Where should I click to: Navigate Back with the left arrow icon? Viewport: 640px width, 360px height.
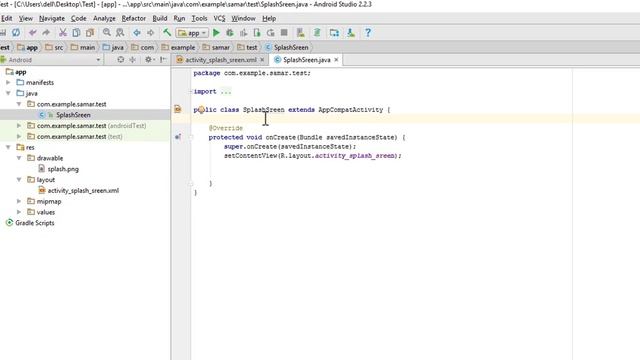click(137, 33)
